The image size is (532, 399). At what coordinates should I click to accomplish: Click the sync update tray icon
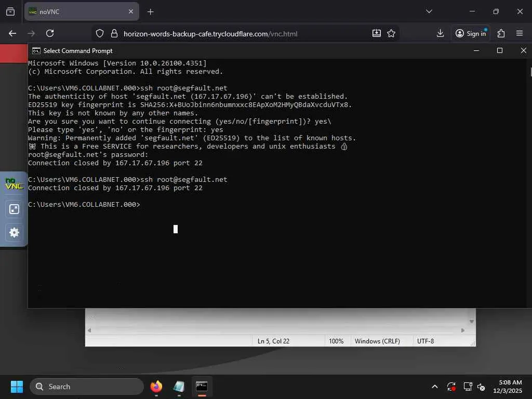tap(451, 387)
